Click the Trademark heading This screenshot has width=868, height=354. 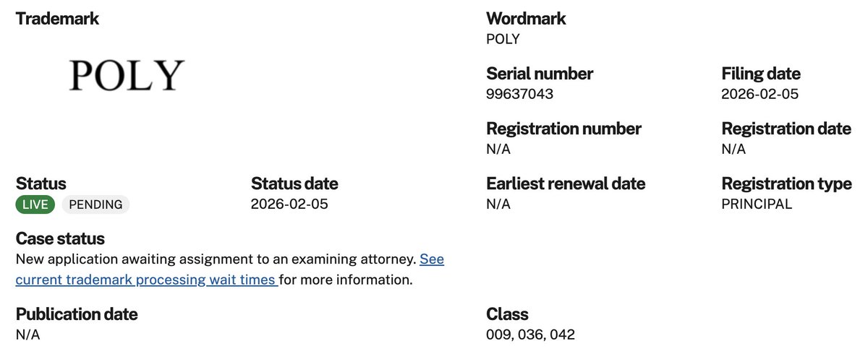57,19
